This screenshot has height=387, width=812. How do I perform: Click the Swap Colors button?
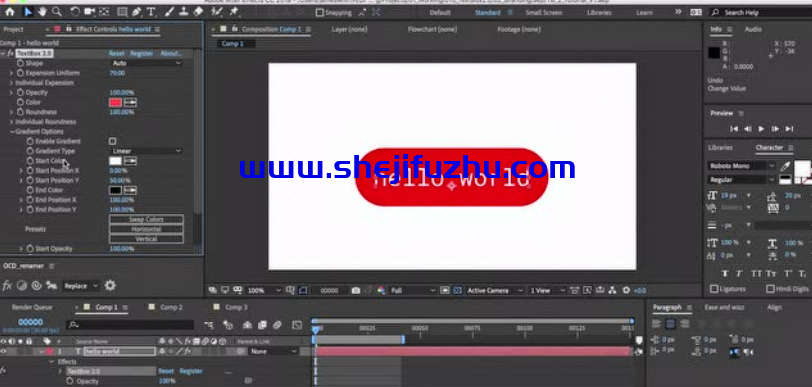pos(146,219)
